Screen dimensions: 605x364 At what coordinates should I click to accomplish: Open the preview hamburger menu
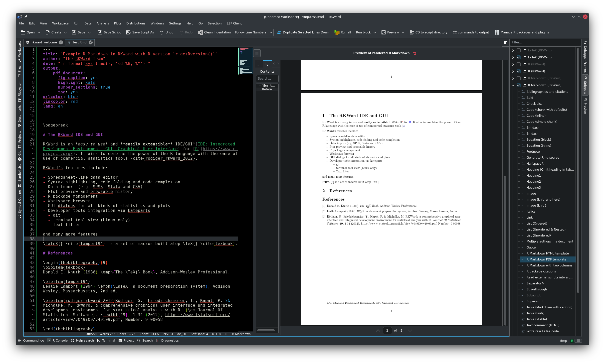(x=257, y=53)
